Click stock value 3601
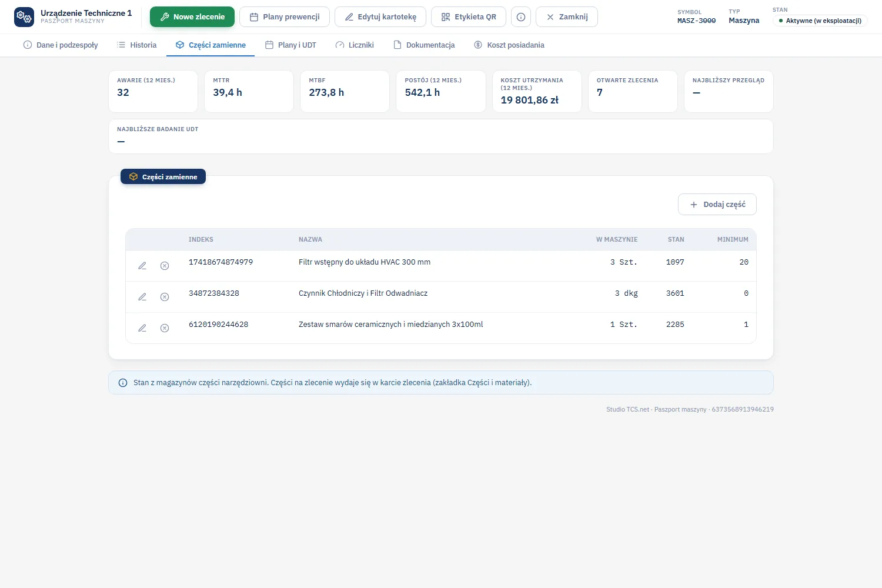This screenshot has width=882, height=588. point(675,293)
